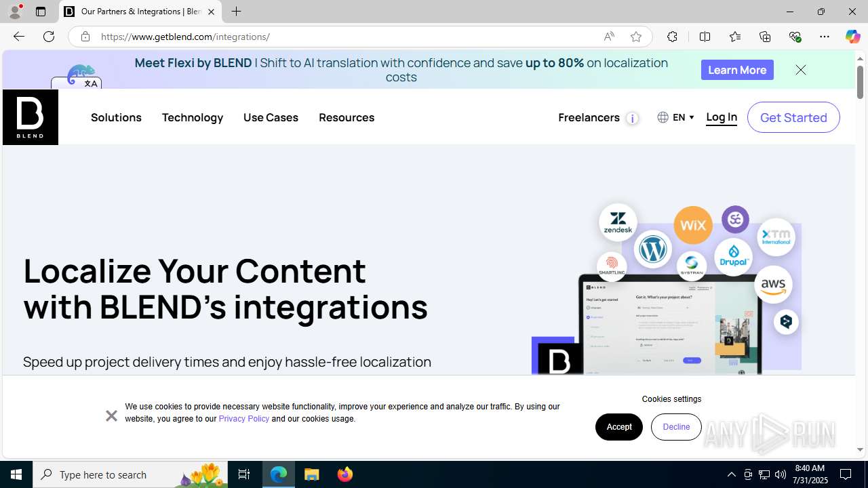This screenshot has width=868, height=488.
Task: Click the BLEND logo in header
Action: [31, 117]
